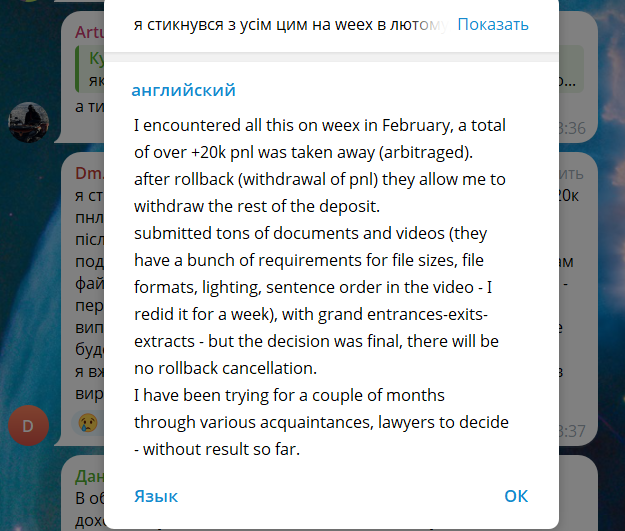Open sender name Art in chat
The width and height of the screenshot is (625, 531).
click(89, 32)
